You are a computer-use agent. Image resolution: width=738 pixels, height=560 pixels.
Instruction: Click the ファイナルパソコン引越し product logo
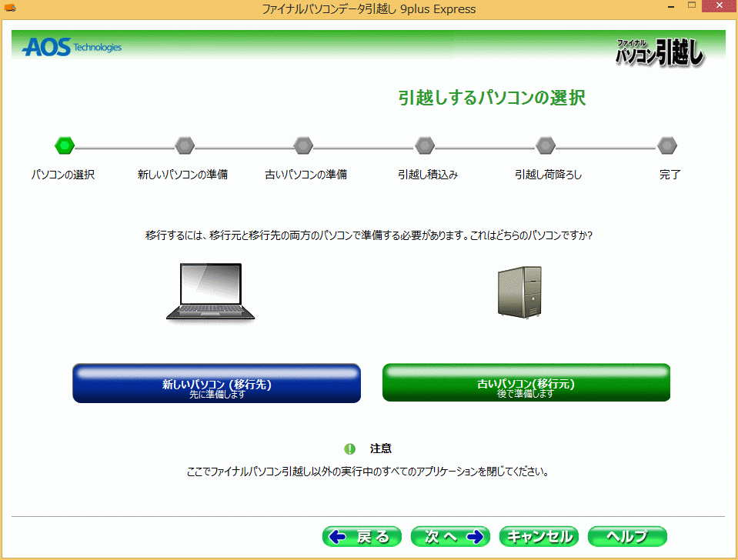[659, 52]
